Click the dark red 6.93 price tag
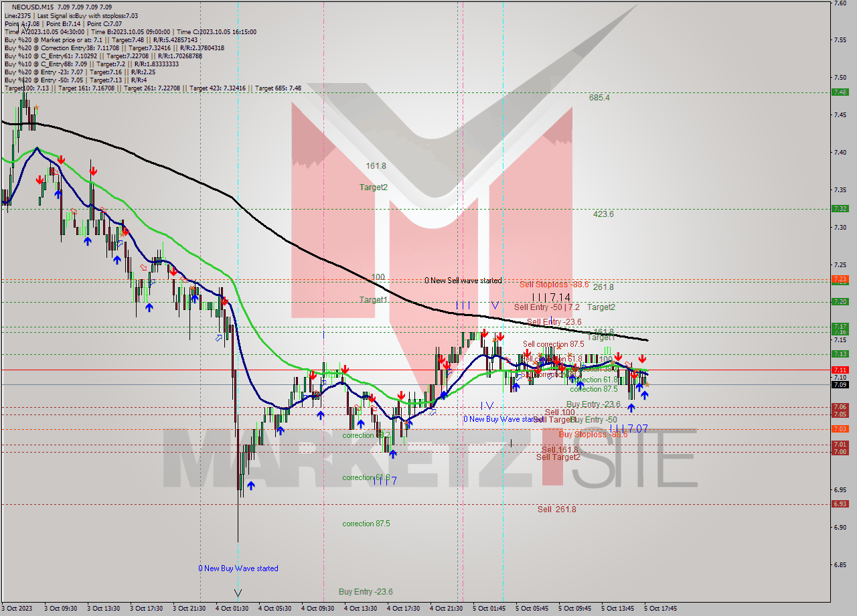Image resolution: width=857 pixels, height=616 pixels. [x=840, y=504]
